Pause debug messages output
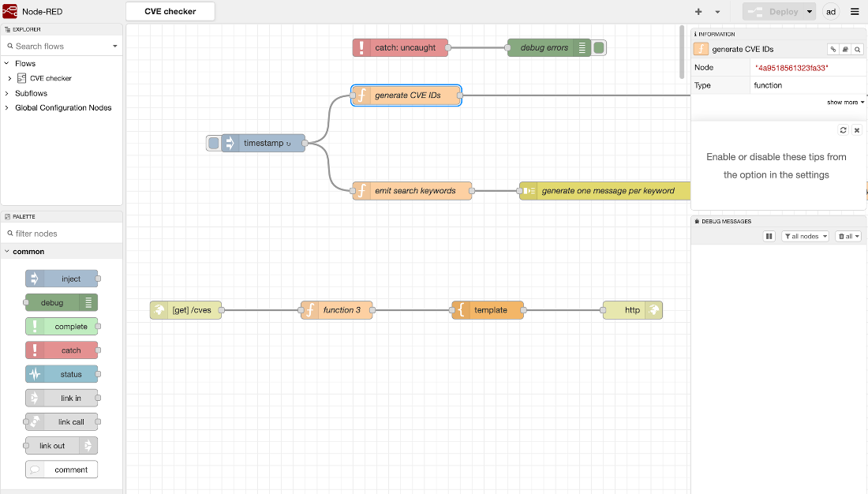This screenshot has height=494, width=868. tap(769, 237)
